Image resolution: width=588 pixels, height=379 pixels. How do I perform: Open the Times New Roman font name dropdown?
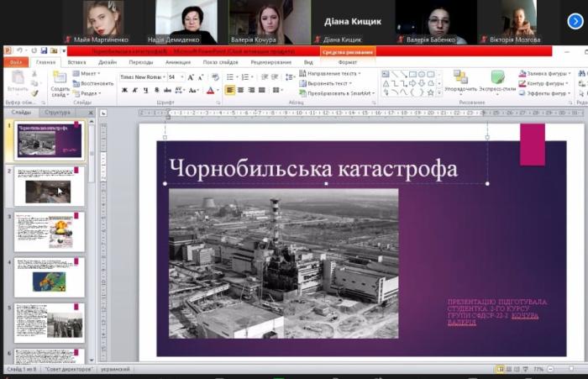point(165,77)
